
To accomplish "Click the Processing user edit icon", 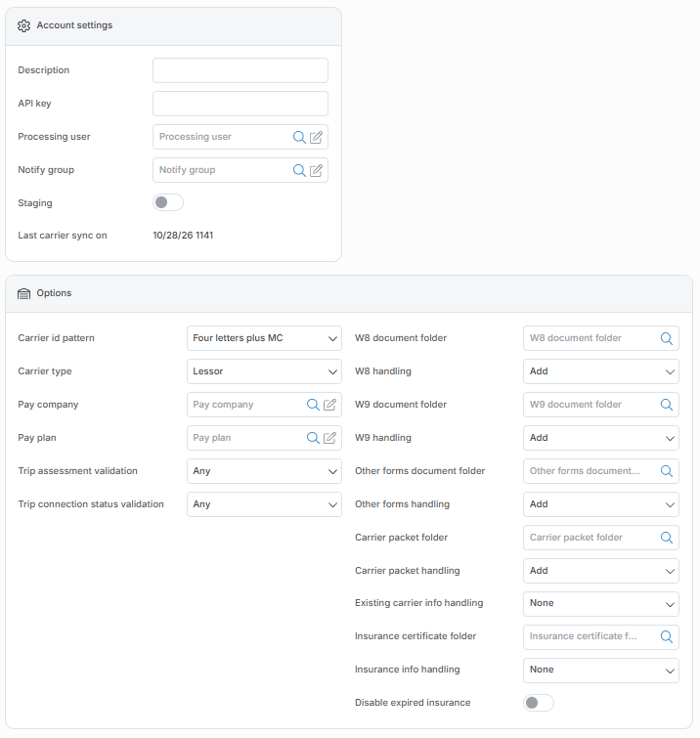I will 317,137.
